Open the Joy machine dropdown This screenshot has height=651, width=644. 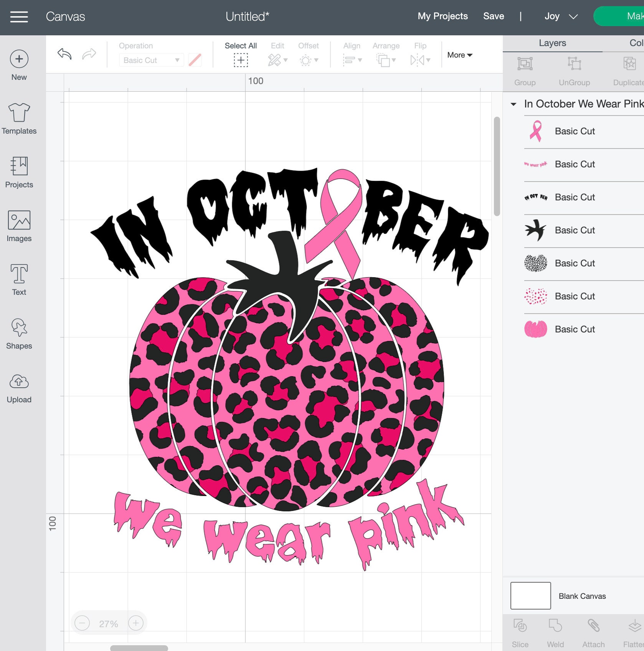click(x=560, y=16)
